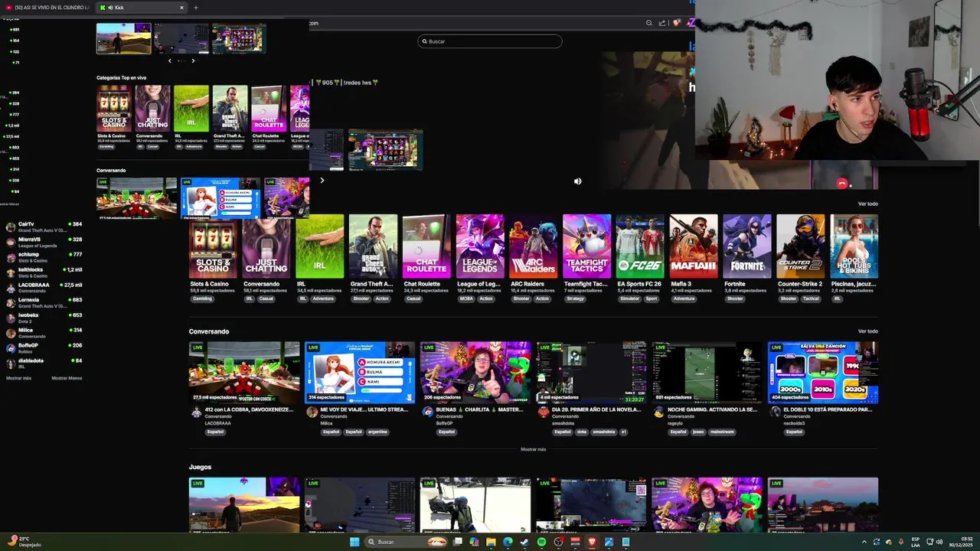Image resolution: width=980 pixels, height=551 pixels.
Task: Open EL DOBLE 10 stream thumbnail
Action: pos(823,373)
